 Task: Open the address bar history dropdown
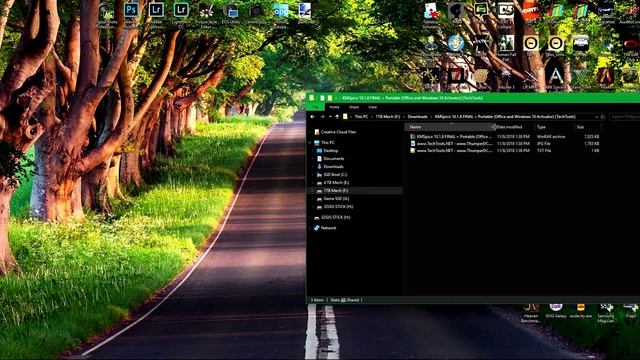tap(597, 117)
